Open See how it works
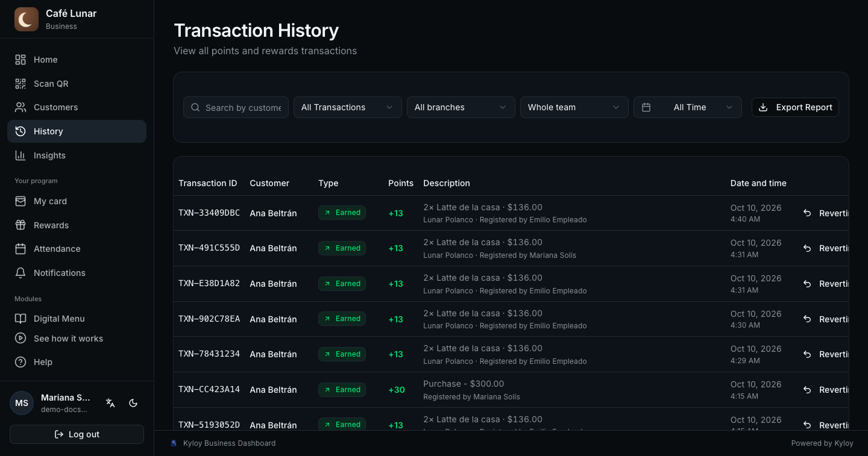The width and height of the screenshot is (868, 456). [x=77, y=339]
